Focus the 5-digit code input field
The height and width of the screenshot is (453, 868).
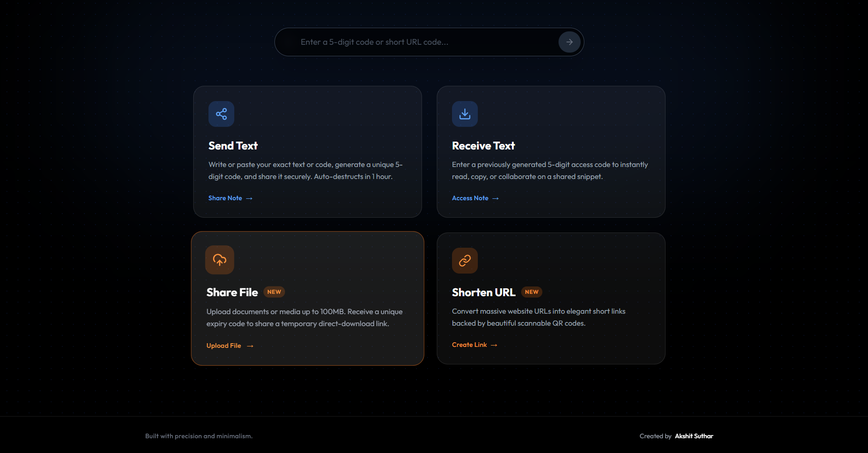point(424,42)
